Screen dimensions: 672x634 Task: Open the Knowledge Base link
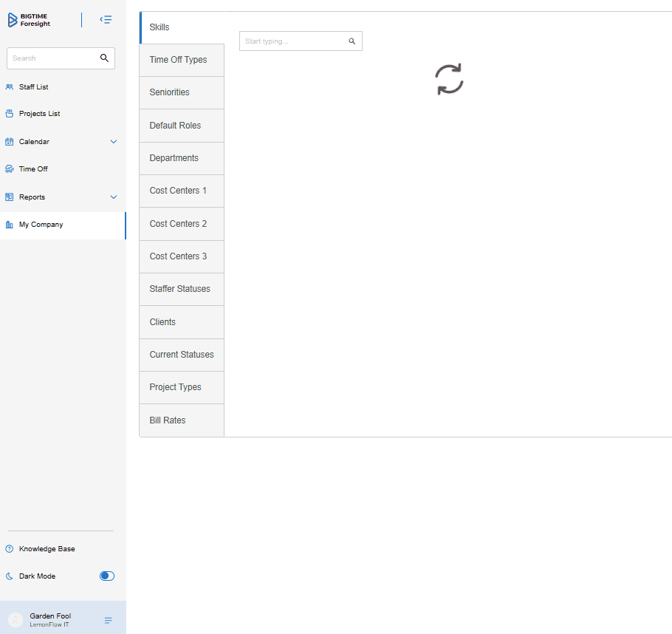[47, 548]
